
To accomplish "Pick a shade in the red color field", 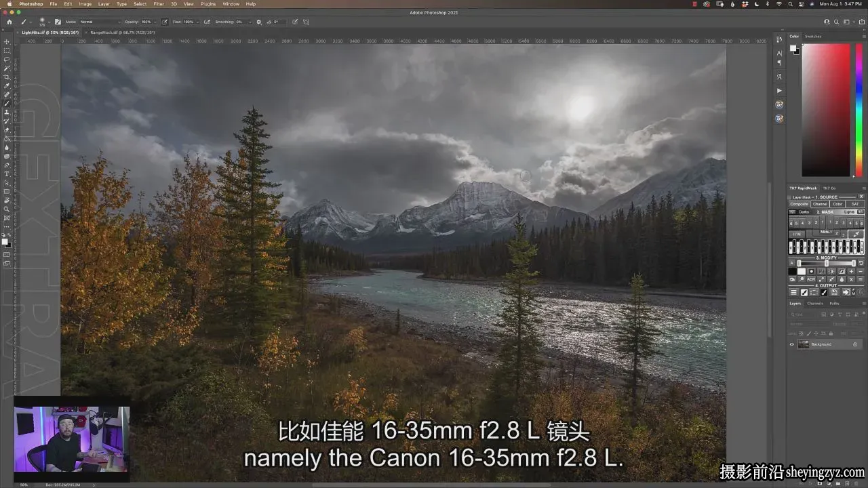I will pyautogui.click(x=826, y=110).
